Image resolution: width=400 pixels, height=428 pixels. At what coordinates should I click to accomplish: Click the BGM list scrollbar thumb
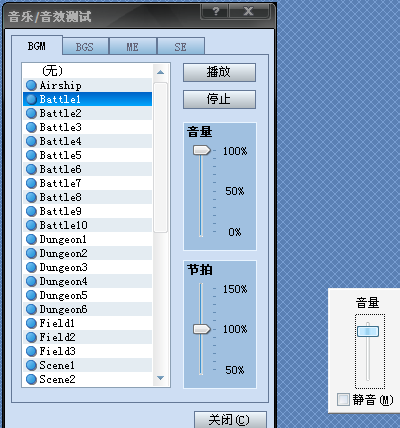pyautogui.click(x=160, y=157)
